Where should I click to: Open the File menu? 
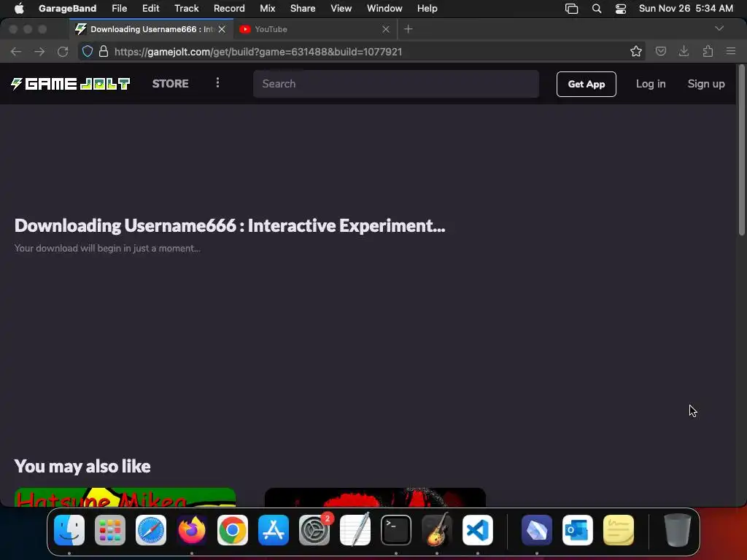[119, 8]
